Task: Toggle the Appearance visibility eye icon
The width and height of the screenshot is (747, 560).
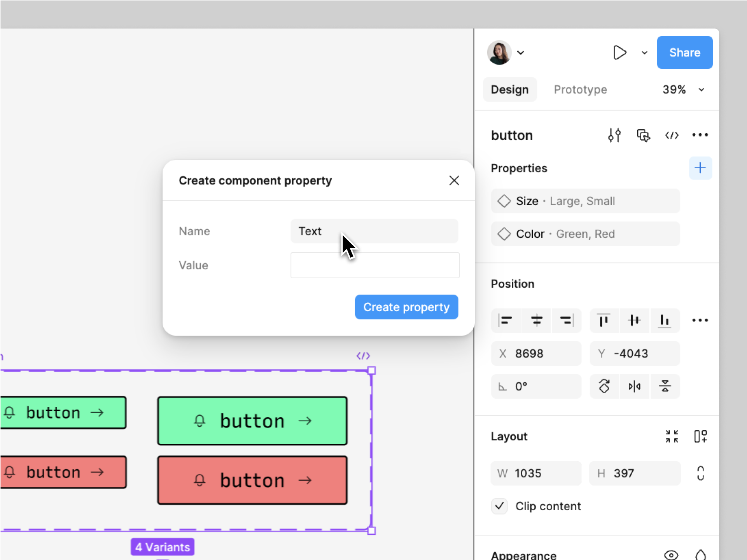Action: [671, 555]
